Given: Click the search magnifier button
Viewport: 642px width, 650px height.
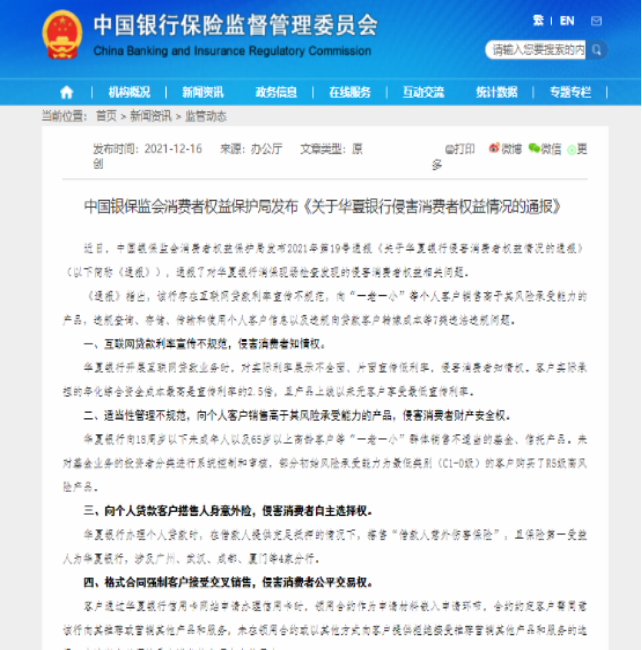Looking at the screenshot, I should (596, 50).
